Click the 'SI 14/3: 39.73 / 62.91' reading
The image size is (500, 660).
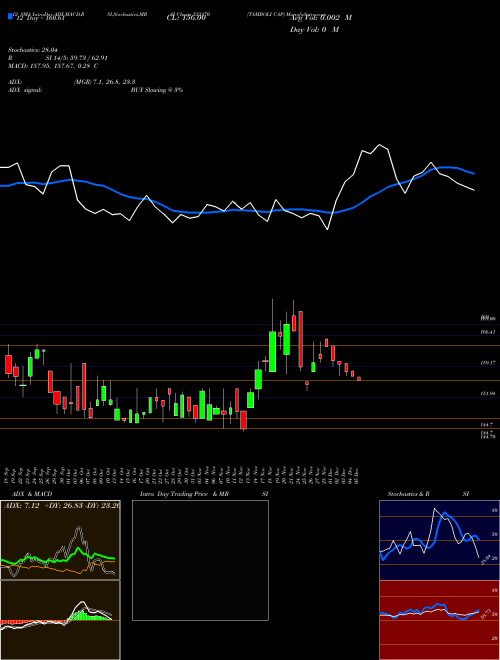tap(77, 58)
